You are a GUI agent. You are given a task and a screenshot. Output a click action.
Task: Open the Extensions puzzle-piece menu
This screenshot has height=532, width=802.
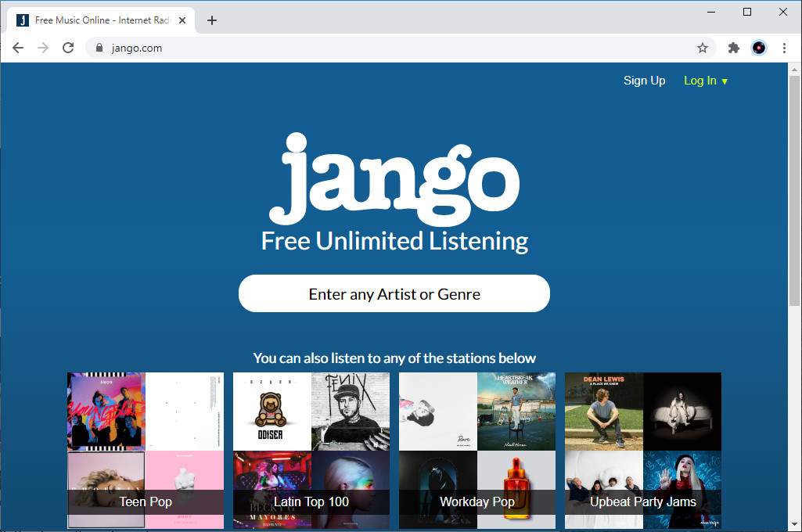(x=733, y=48)
